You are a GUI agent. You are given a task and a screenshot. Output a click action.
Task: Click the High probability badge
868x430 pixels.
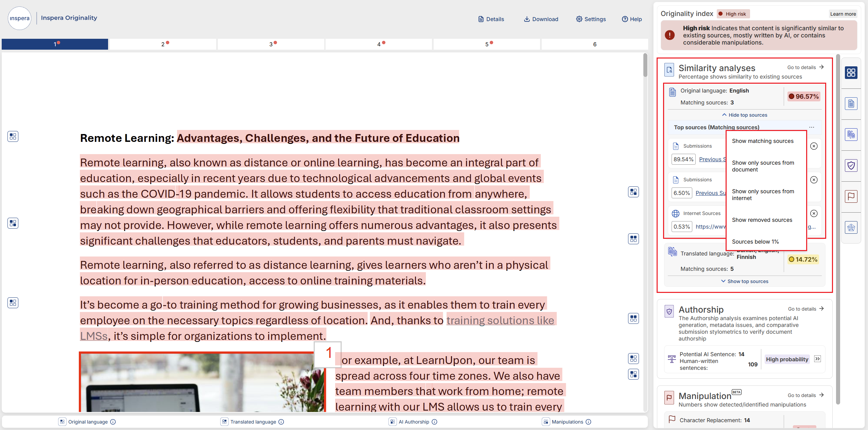click(787, 359)
